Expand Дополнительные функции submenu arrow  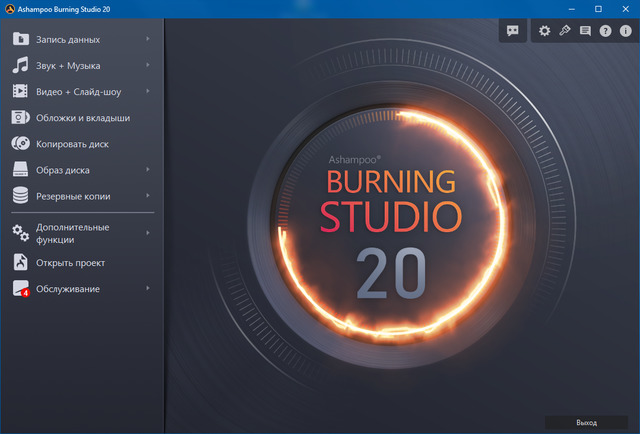(x=147, y=233)
